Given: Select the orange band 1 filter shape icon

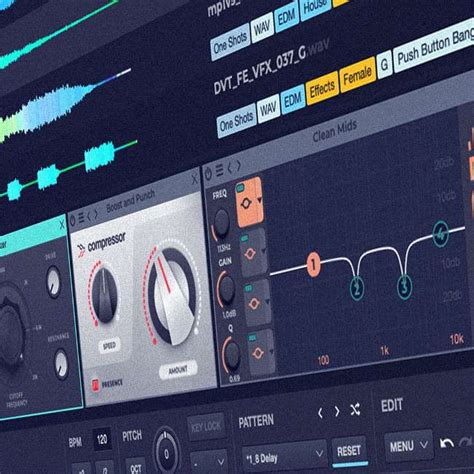Looking at the screenshot, I should [x=246, y=204].
